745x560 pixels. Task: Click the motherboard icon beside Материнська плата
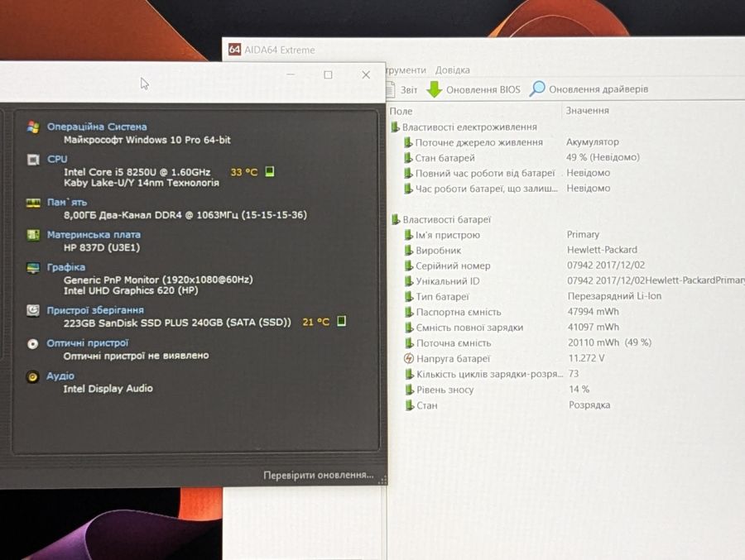[33, 235]
